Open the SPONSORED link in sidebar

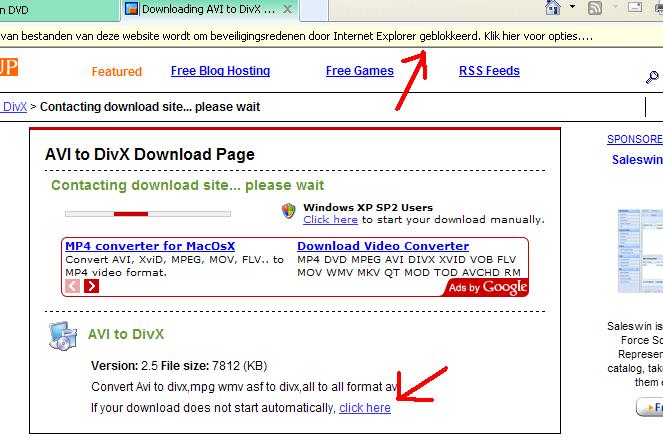pyautogui.click(x=635, y=139)
